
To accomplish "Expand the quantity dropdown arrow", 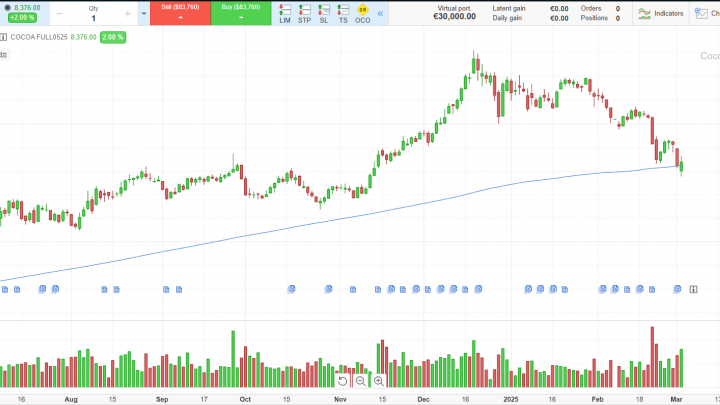I will 144,14.
